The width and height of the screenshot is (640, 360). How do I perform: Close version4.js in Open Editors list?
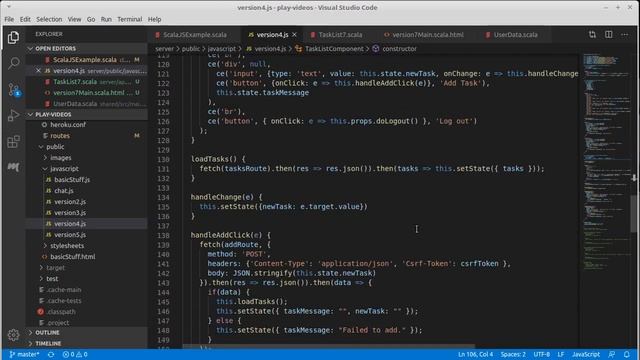[38, 71]
